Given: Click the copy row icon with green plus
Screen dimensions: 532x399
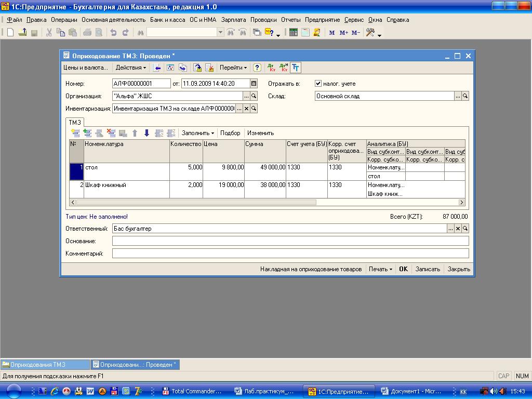Looking at the screenshot, I should click(87, 133).
